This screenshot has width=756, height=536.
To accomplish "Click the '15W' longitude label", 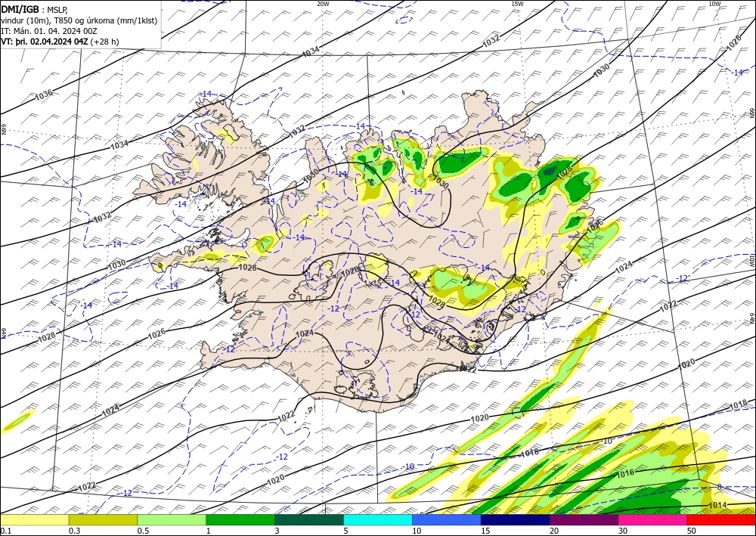I will (x=517, y=4).
